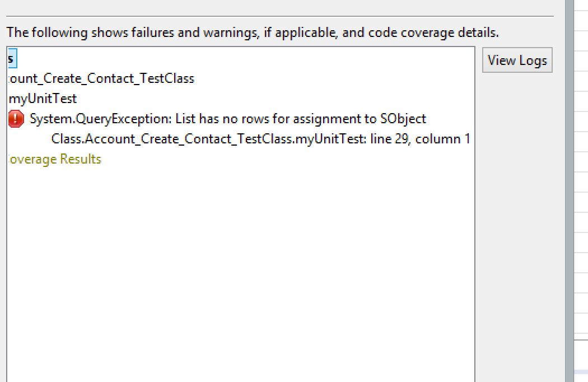Screen dimensions: 588x382
Task: Click blank gray area beneath View Logs
Action: [x=517, y=224]
